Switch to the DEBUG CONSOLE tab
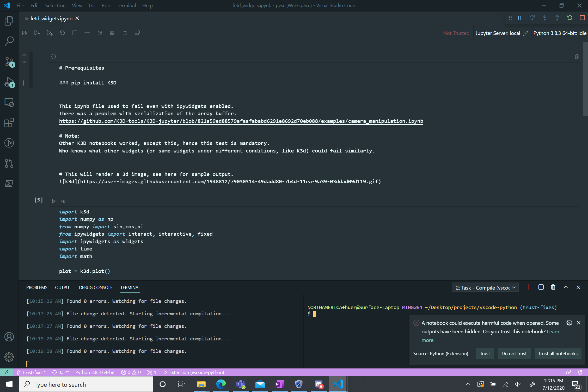This screenshot has height=392, width=588. (96, 287)
